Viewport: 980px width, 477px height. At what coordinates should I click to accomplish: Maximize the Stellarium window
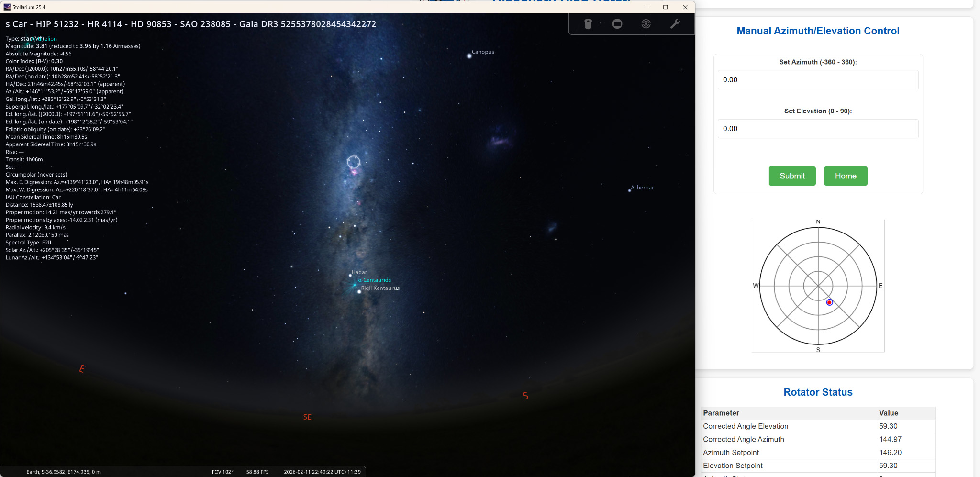[665, 7]
